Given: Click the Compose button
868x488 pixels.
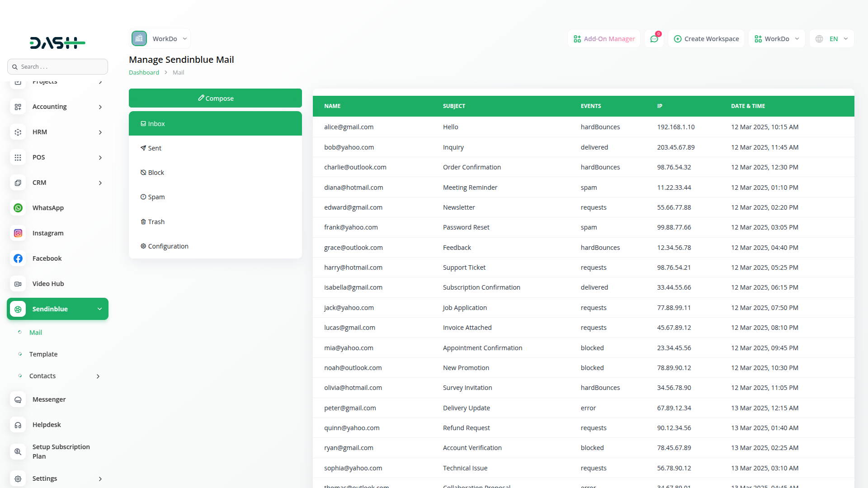Looking at the screenshot, I should coord(215,98).
